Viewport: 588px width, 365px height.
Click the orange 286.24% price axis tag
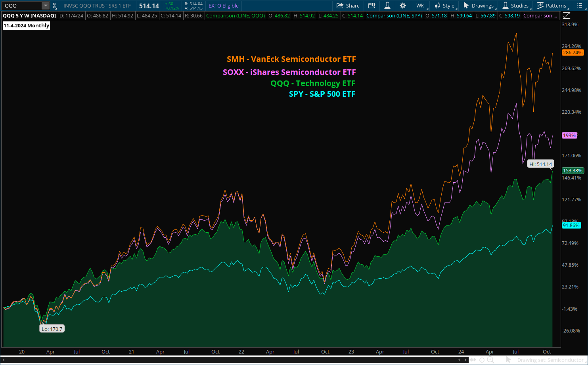click(x=573, y=52)
